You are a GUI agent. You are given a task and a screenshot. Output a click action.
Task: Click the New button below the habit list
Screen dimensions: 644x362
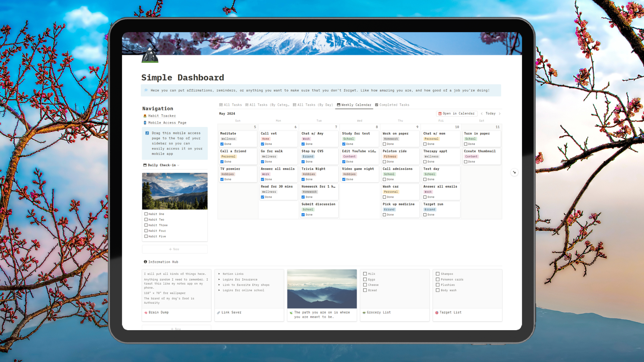[x=174, y=249]
